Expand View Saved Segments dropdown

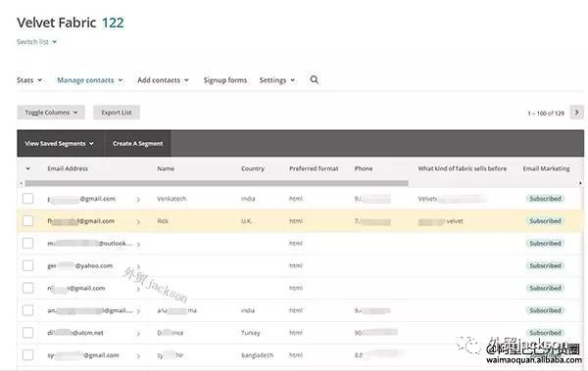click(x=59, y=144)
